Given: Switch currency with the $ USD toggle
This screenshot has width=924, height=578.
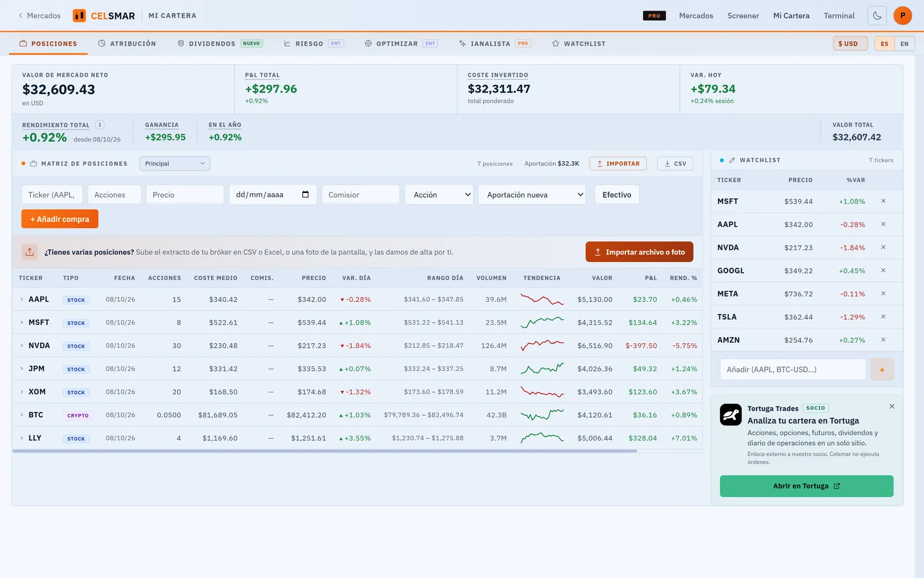Looking at the screenshot, I should point(850,44).
